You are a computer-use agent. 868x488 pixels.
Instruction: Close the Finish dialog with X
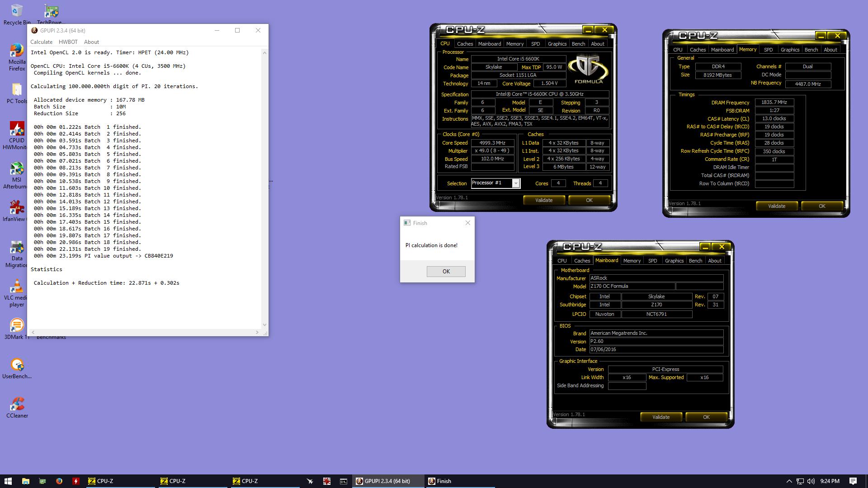coord(468,223)
